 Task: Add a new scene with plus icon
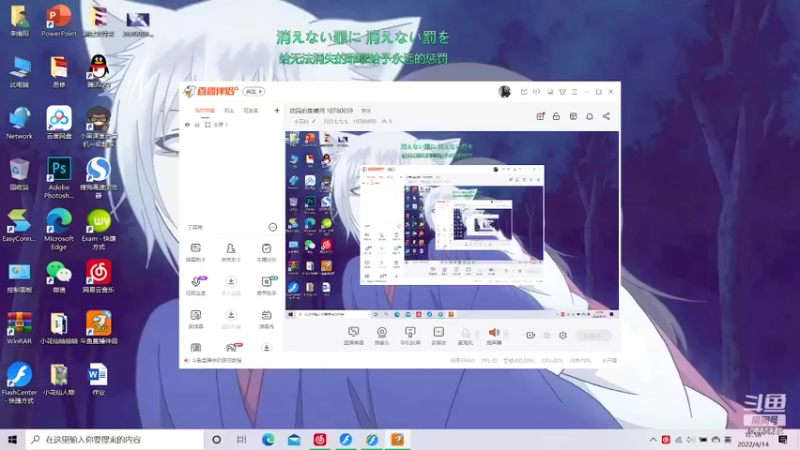coord(277,110)
